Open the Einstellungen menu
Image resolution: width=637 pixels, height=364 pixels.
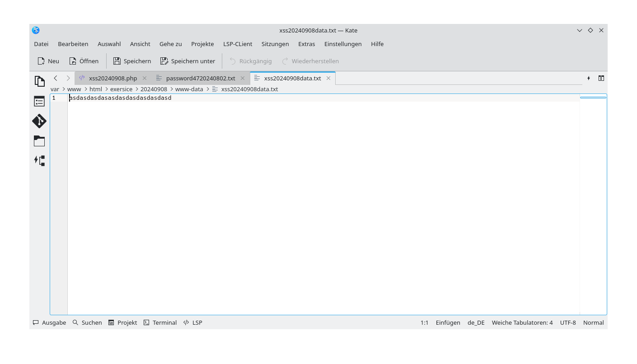click(343, 44)
